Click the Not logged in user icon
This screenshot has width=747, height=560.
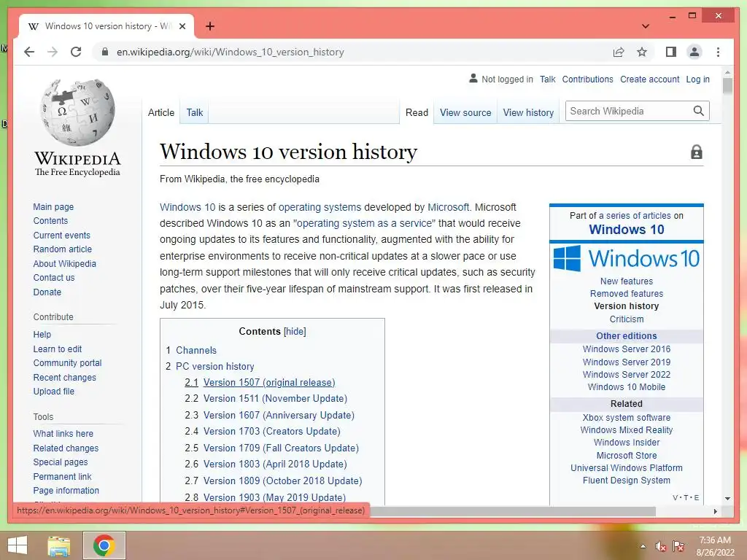(473, 79)
